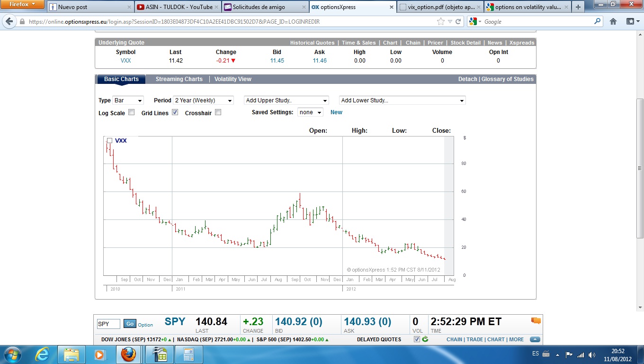The image size is (644, 364).
Task: Show hidden system tray icons
Action: (x=558, y=355)
